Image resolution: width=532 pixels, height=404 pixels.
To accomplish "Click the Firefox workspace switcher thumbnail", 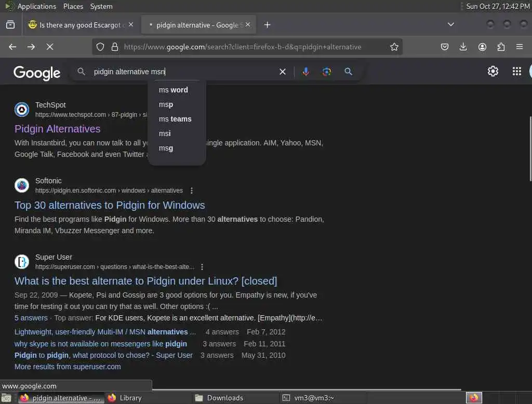I will [x=474, y=398].
